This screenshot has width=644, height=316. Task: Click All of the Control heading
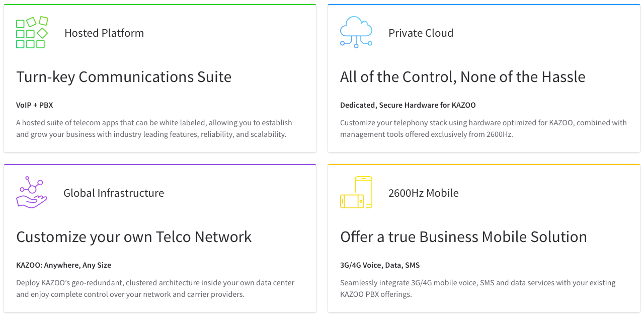pyautogui.click(x=462, y=77)
